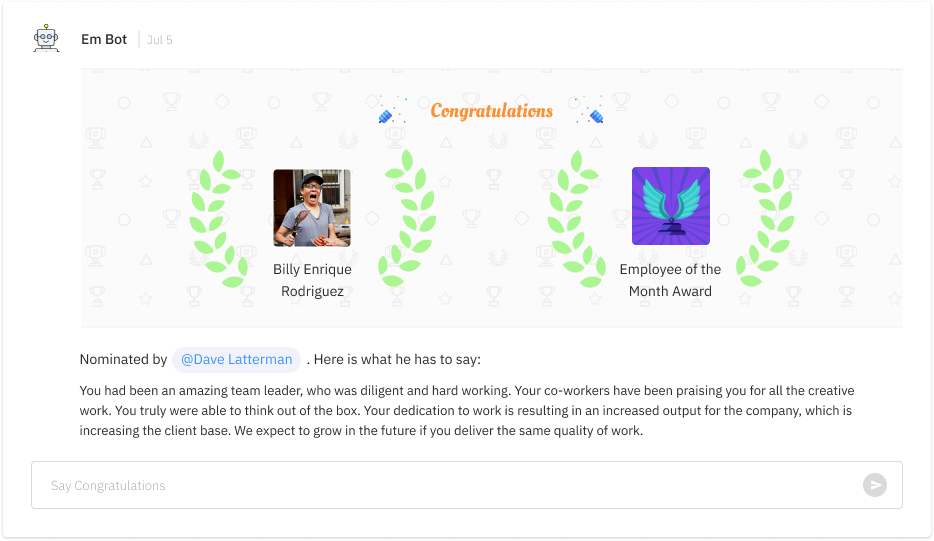This screenshot has height=541, width=934.
Task: Click the Jul 5 timestamp
Action: [x=160, y=40]
